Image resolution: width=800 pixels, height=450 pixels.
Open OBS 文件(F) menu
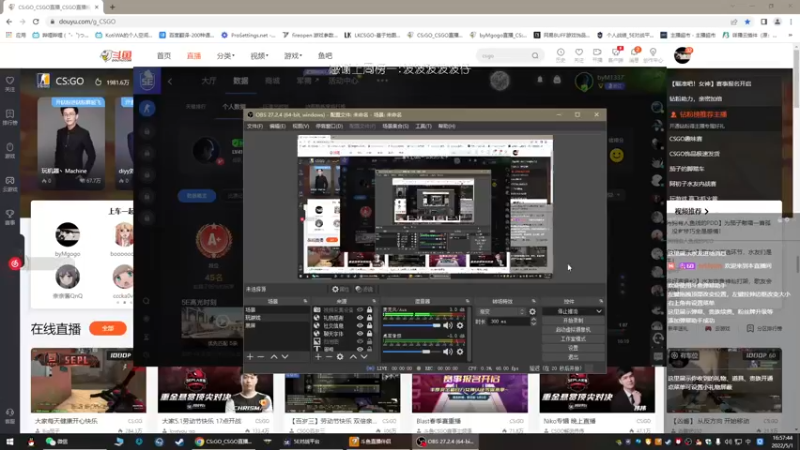255,126
